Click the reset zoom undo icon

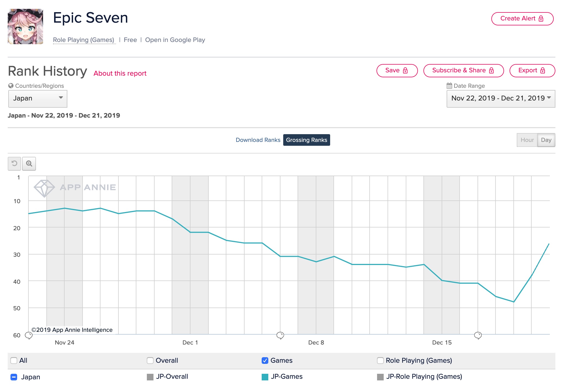[x=14, y=163]
